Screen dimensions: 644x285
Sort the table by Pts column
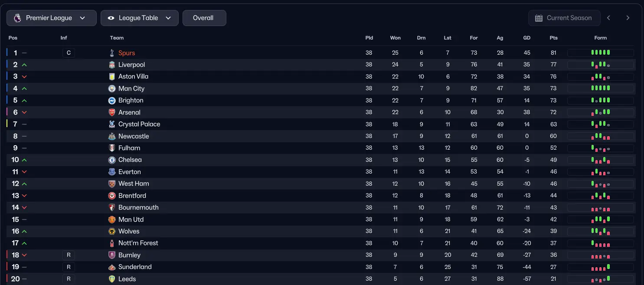coord(554,38)
